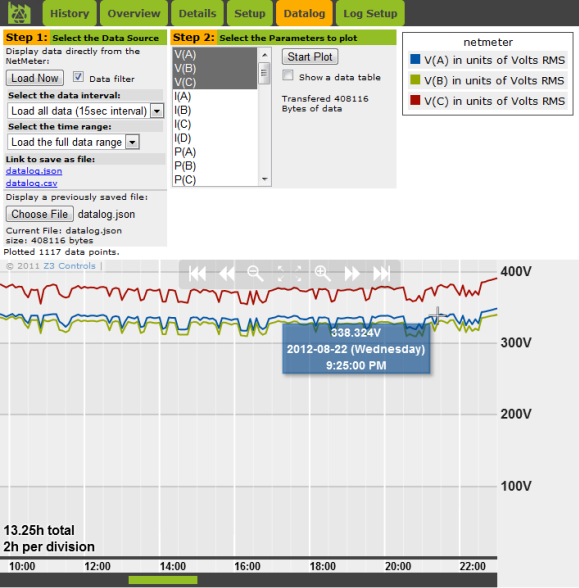Step the plot backward with rewind arrows
The width and height of the screenshot is (579, 588).
point(227,273)
